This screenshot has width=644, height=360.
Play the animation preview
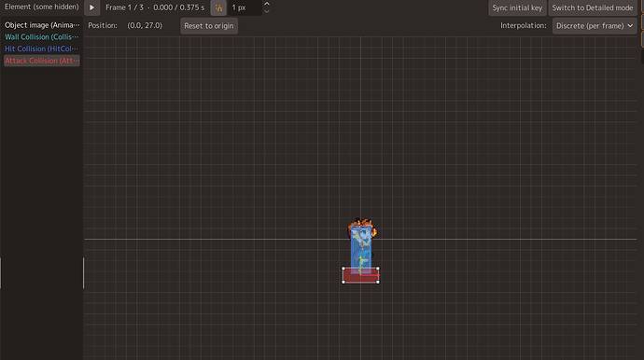(x=92, y=7)
